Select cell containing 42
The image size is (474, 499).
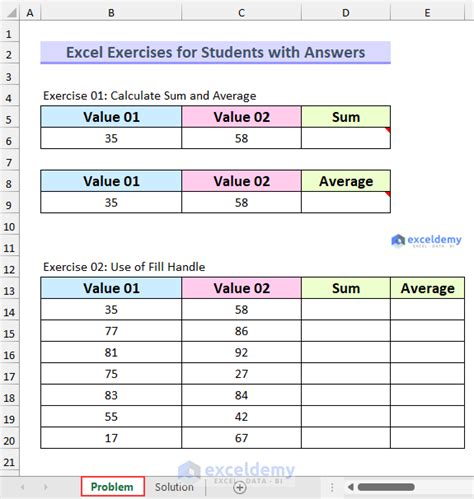[241, 416]
